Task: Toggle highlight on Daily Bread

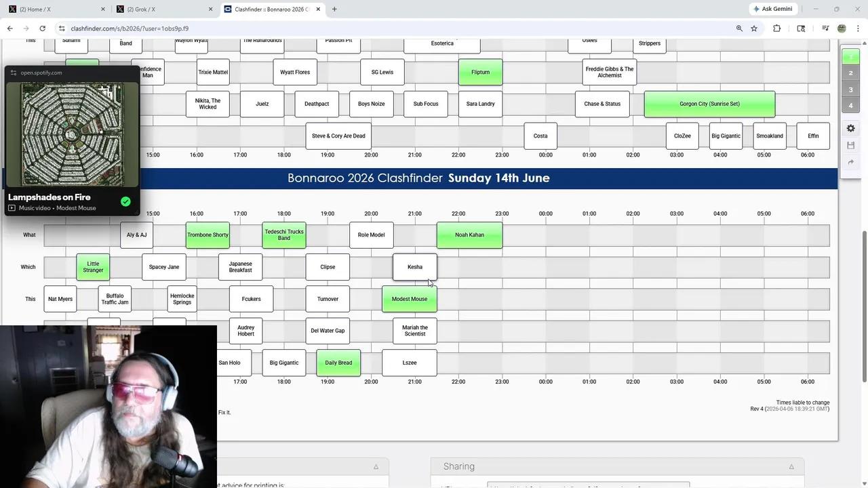Action: tap(338, 363)
